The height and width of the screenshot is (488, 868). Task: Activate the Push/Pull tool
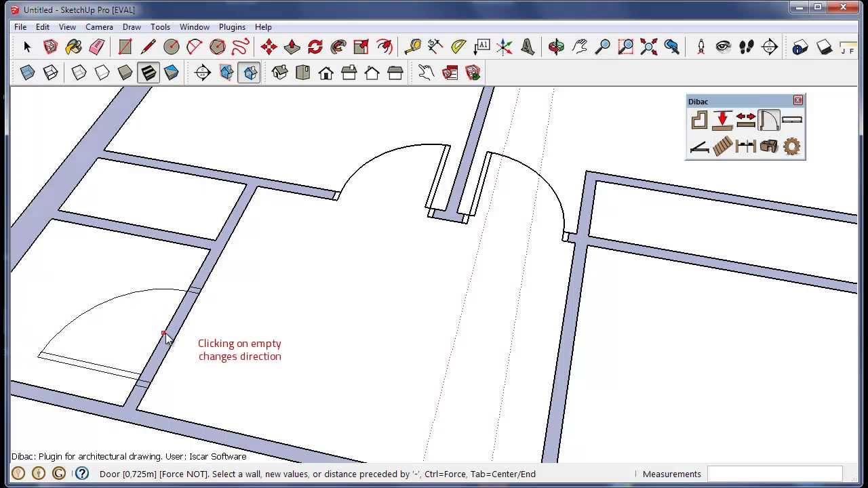click(292, 47)
